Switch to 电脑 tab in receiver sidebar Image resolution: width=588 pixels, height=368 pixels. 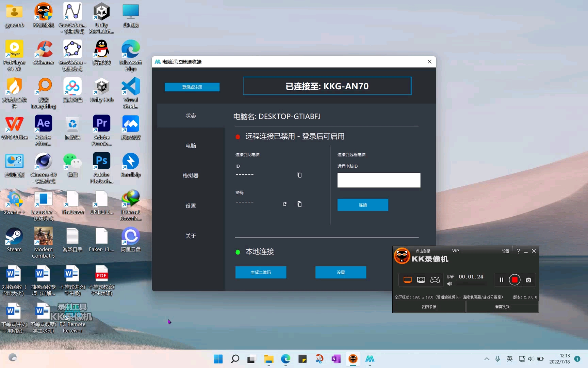(x=191, y=146)
